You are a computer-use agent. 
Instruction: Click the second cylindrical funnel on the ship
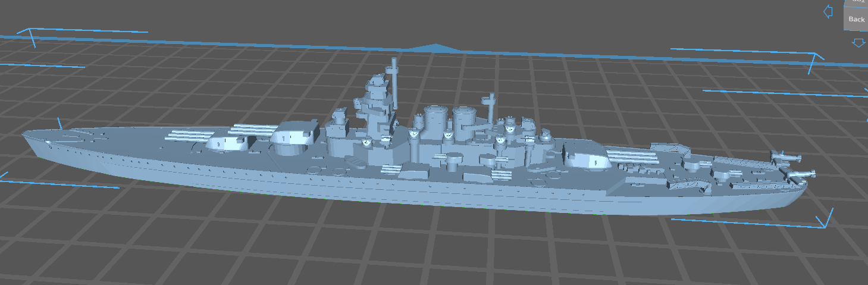462,118
